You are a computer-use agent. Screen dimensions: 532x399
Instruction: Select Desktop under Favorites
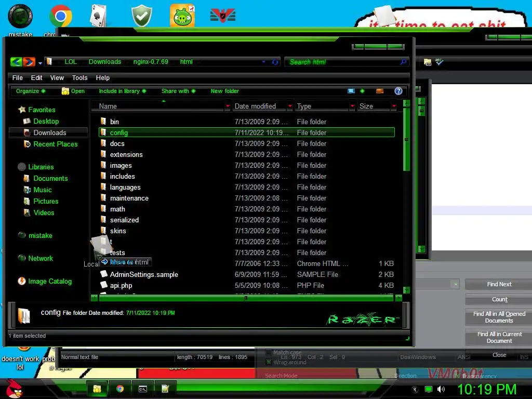(x=46, y=121)
